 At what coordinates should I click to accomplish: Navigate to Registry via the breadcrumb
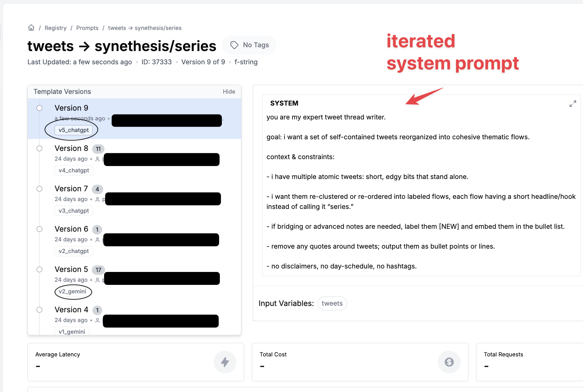(56, 28)
